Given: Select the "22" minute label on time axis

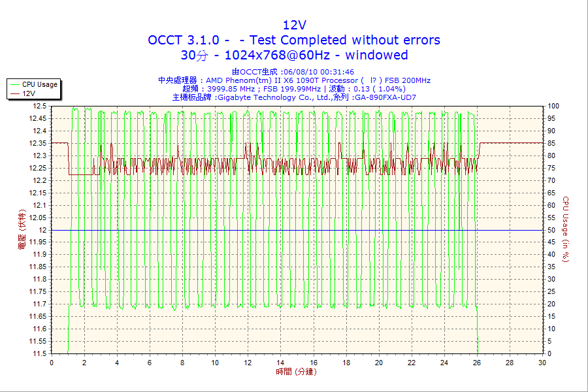Looking at the screenshot, I should 412,363.
